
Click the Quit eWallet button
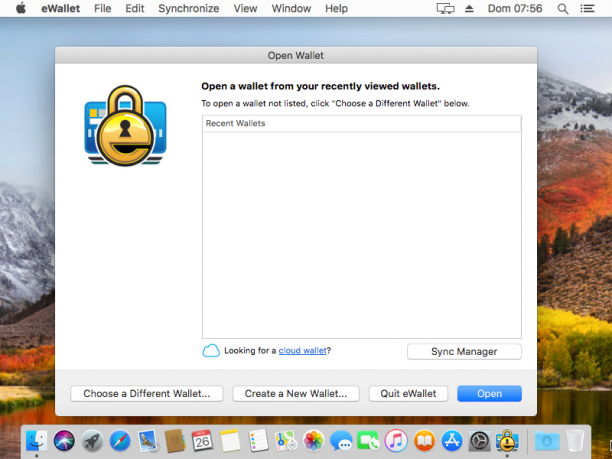click(408, 393)
